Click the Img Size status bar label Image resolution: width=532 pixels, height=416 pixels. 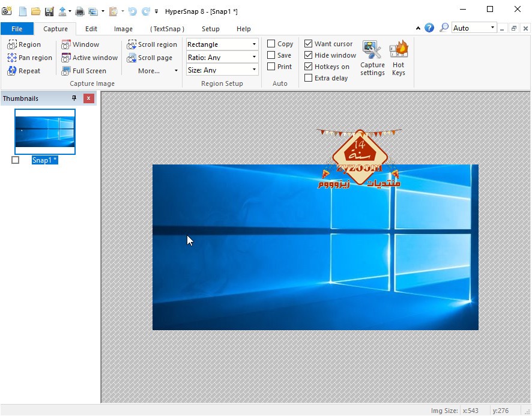coord(444,411)
